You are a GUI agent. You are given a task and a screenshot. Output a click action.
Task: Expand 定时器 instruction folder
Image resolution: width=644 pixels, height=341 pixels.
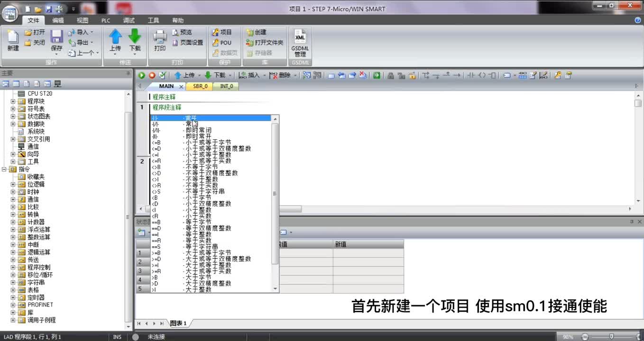pos(13,297)
